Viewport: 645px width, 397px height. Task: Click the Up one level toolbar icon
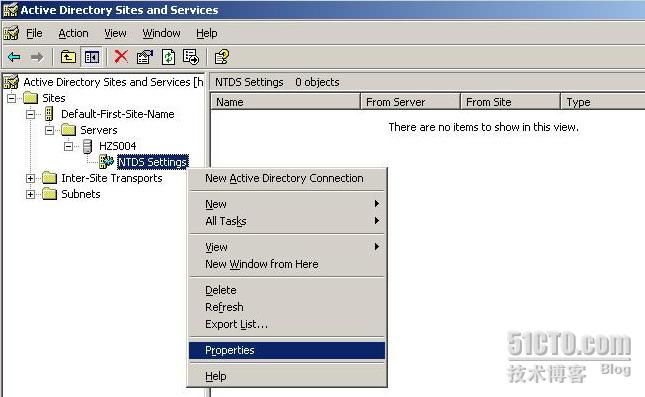click(x=68, y=57)
